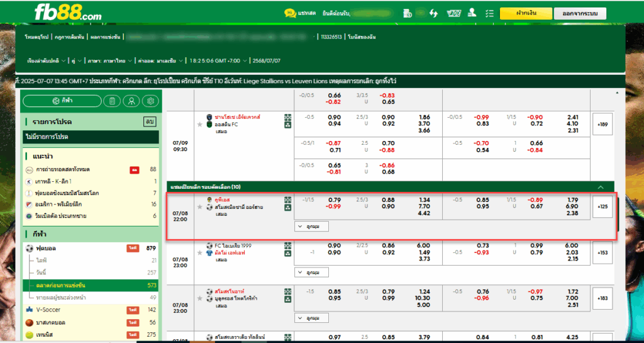Open V-Soccer sport category
The height and width of the screenshot is (343, 644).
tap(91, 310)
